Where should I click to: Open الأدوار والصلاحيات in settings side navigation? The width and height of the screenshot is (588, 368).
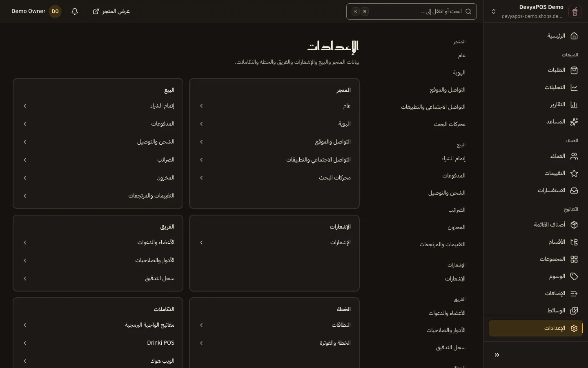pyautogui.click(x=446, y=330)
